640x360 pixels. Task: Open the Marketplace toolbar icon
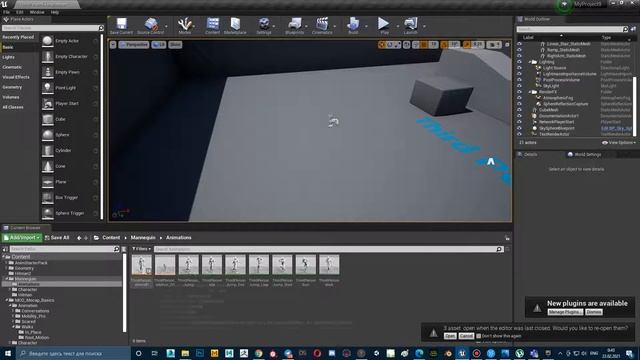(x=235, y=26)
